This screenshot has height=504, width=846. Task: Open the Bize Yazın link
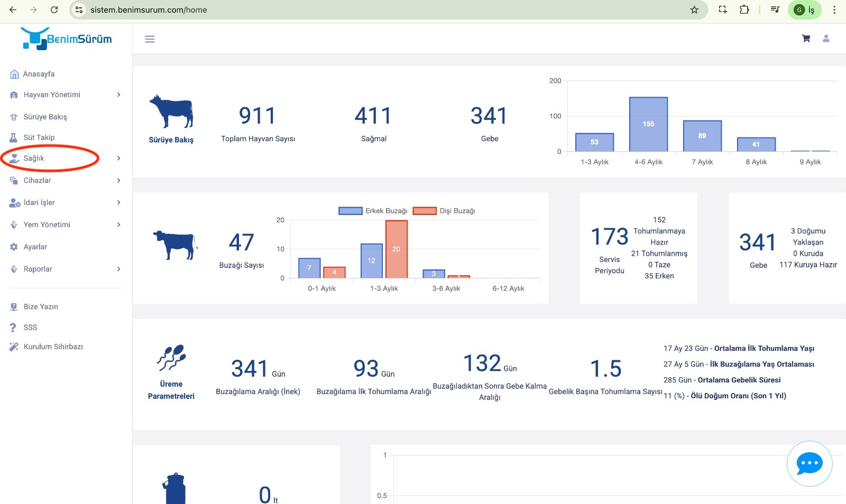click(x=41, y=306)
